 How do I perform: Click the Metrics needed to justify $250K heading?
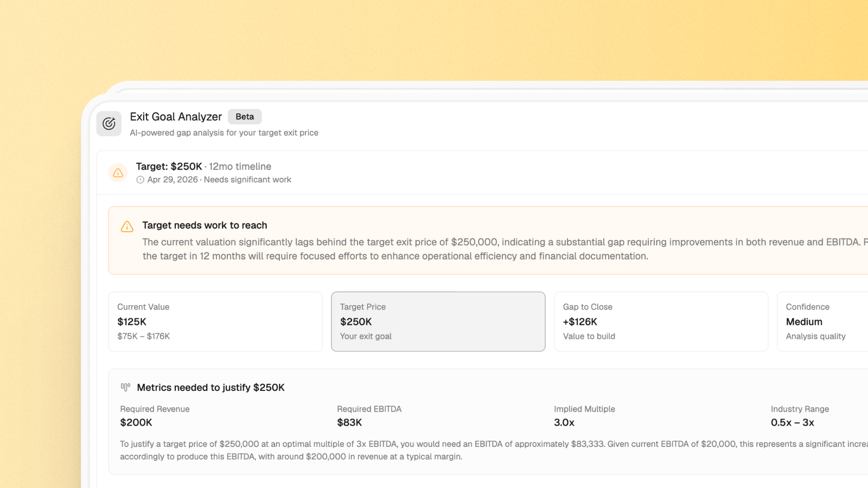click(x=210, y=388)
